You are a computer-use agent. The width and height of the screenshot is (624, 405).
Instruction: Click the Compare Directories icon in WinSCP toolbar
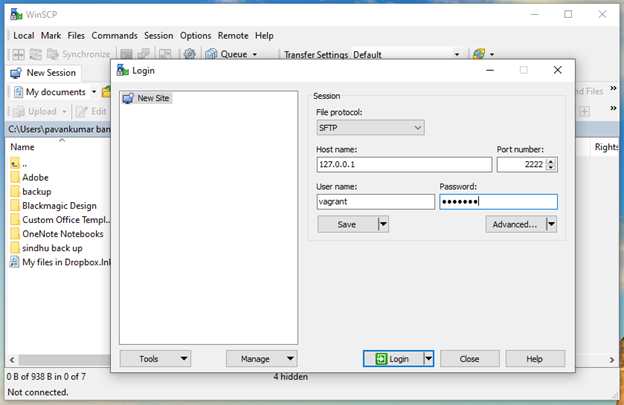(x=18, y=54)
